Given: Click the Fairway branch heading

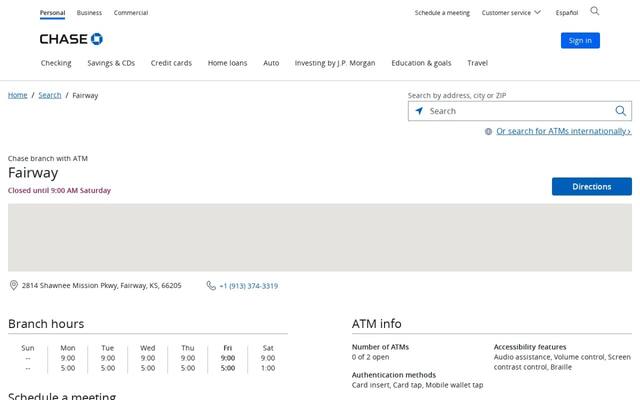Looking at the screenshot, I should [33, 173].
